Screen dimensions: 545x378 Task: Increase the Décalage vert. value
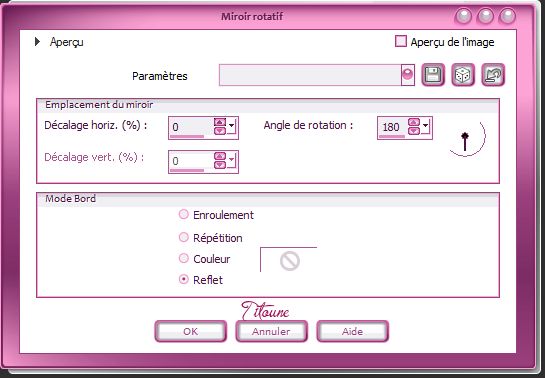point(220,156)
